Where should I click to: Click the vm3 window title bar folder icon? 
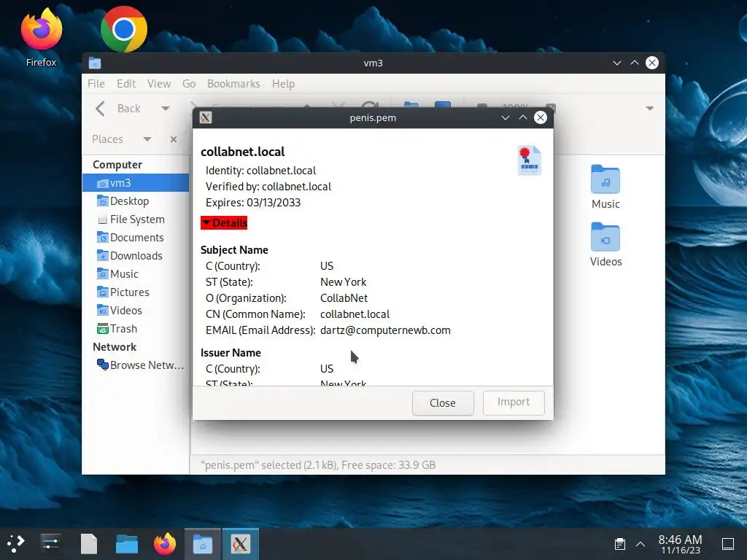tap(95, 63)
